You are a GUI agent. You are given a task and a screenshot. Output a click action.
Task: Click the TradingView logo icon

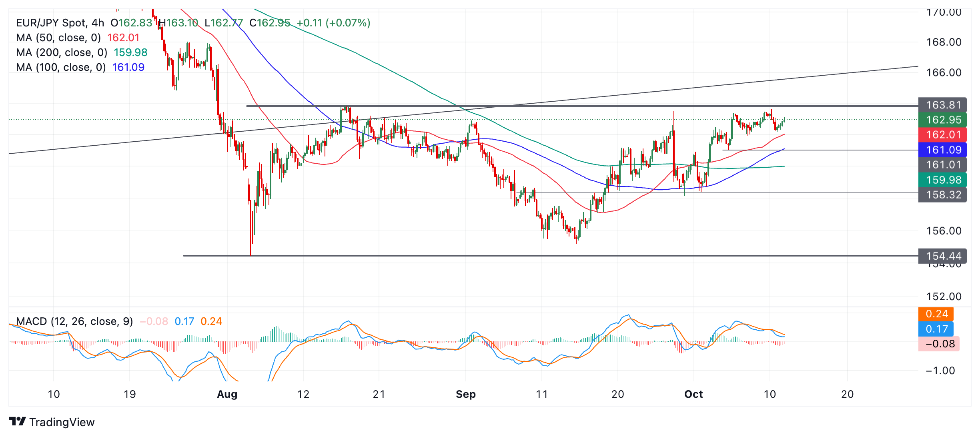click(17, 421)
